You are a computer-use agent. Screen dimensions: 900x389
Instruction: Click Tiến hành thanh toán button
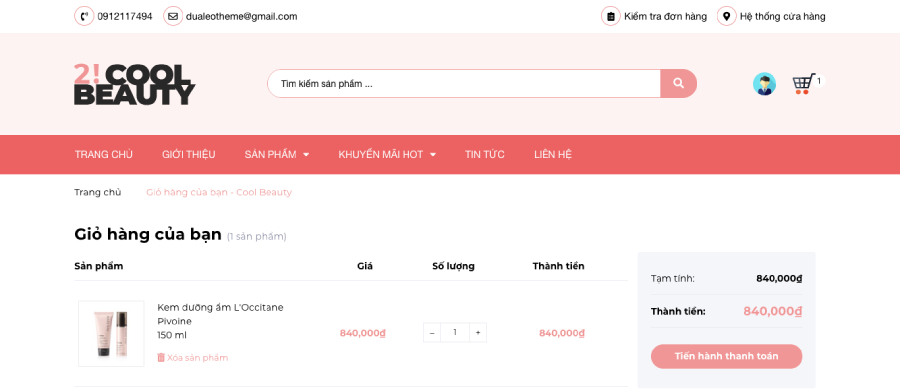pos(727,356)
